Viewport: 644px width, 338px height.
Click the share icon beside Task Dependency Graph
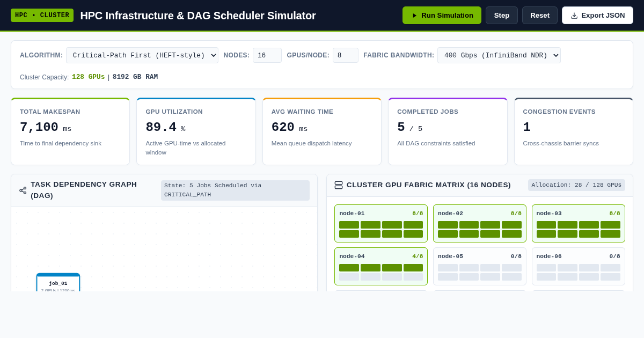[x=23, y=190]
